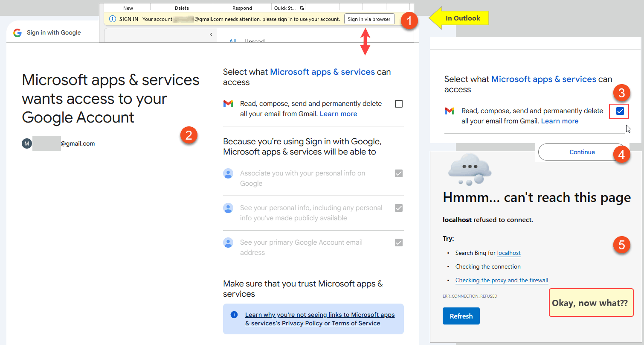The image size is (644, 345).
Task: Click the info icon in the blue privacy notice
Action: (x=234, y=315)
